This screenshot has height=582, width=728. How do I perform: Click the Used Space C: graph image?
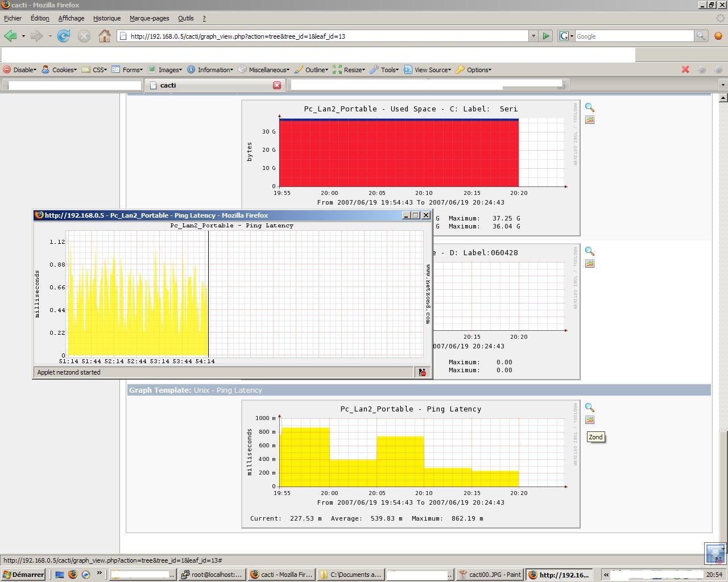point(411,168)
